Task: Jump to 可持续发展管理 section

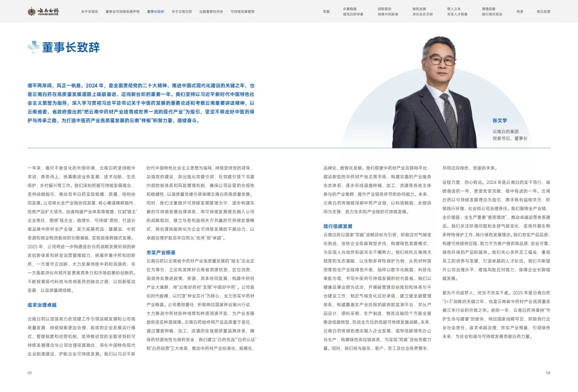Action: pos(242,12)
